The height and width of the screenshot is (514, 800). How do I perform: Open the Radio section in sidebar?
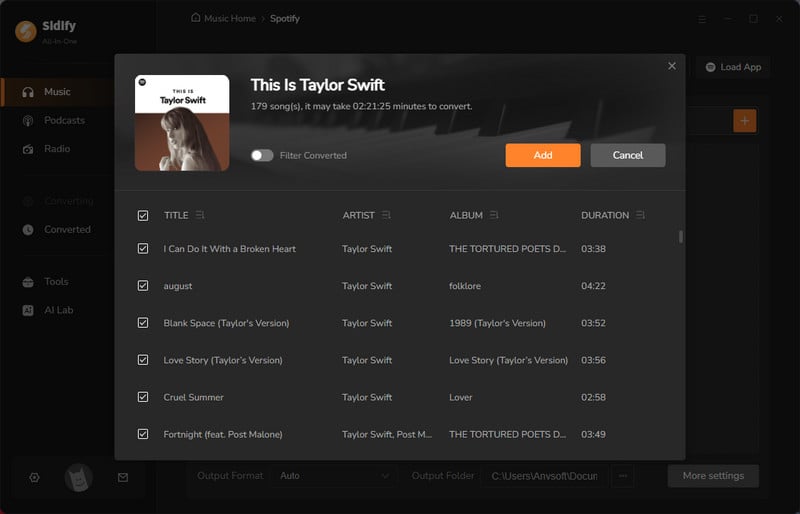click(x=58, y=149)
